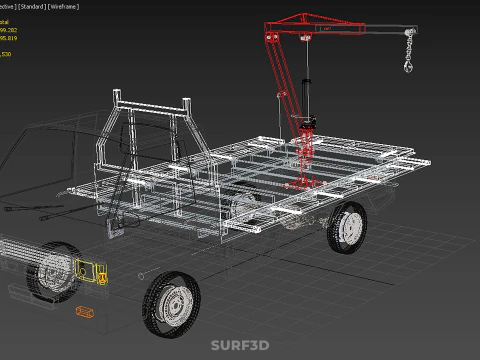480x360 pixels.
Task: Select the yellow highlighted headlight object
Action: (91, 271)
